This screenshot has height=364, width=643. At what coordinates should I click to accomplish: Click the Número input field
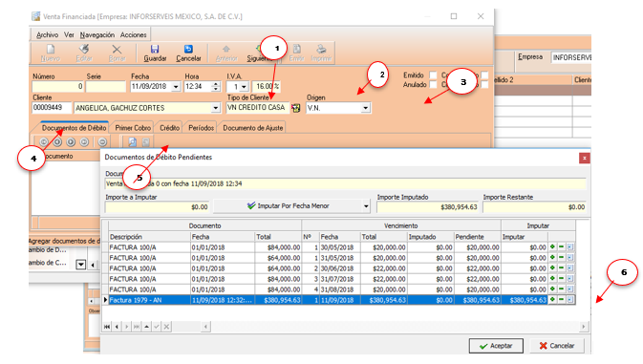[x=58, y=87]
